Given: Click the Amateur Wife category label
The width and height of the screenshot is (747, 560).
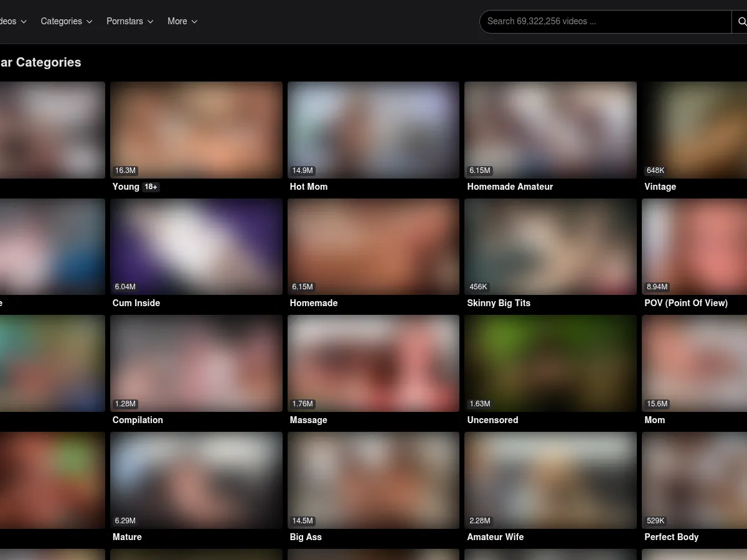Looking at the screenshot, I should pyautogui.click(x=496, y=537).
